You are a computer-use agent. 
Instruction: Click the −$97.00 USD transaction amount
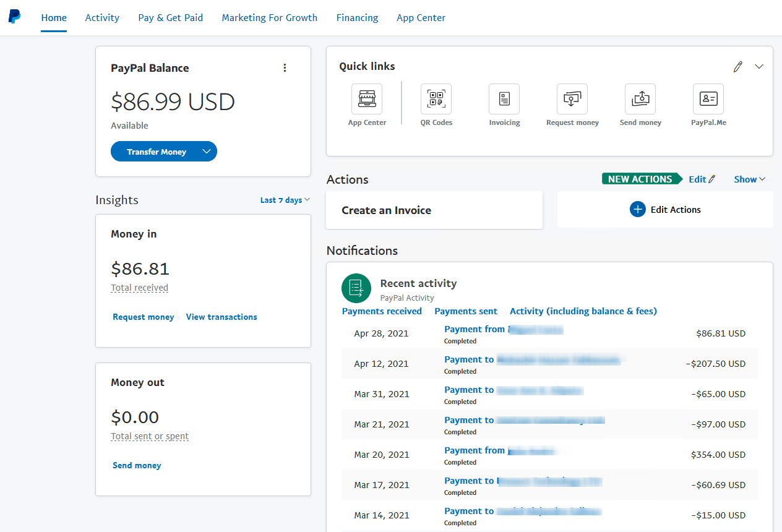click(718, 424)
